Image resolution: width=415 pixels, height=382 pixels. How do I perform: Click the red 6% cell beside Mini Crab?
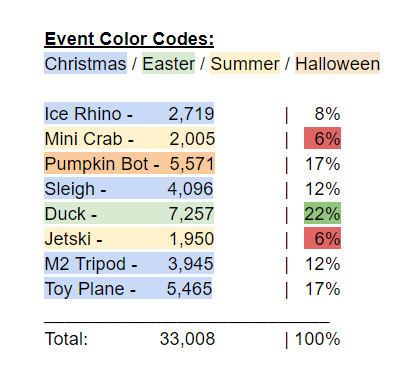322,138
